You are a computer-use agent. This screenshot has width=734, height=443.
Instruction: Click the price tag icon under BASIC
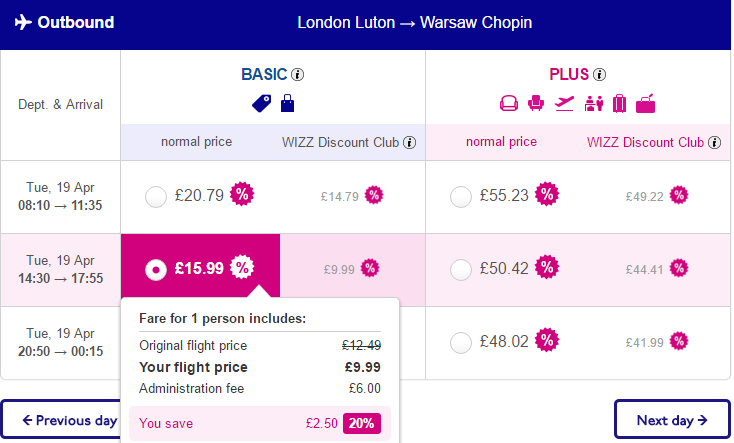coord(262,103)
